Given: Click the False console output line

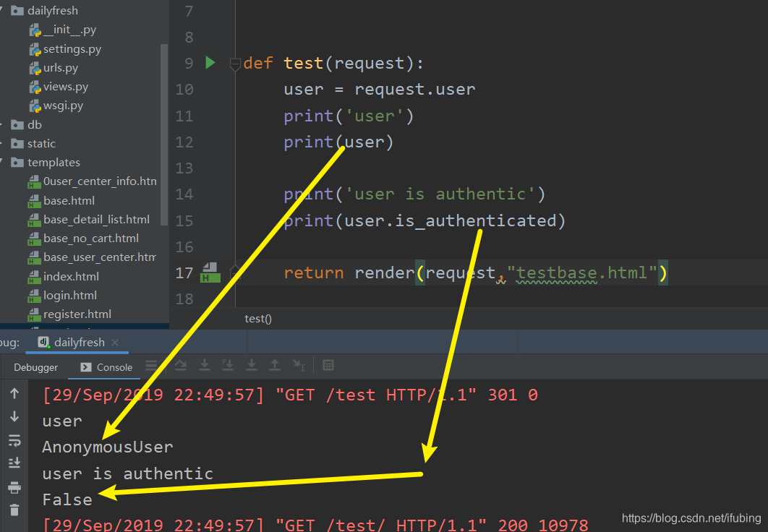Looking at the screenshot, I should click(67, 499).
